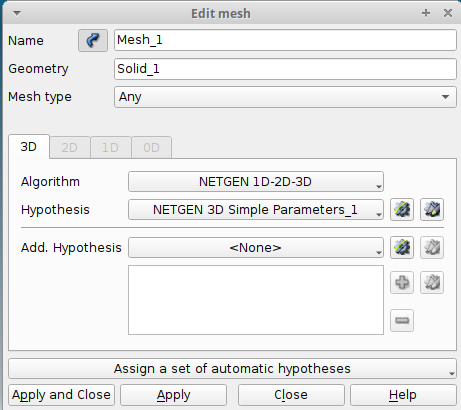Open the Mesh type dropdown showing Any

285,97
